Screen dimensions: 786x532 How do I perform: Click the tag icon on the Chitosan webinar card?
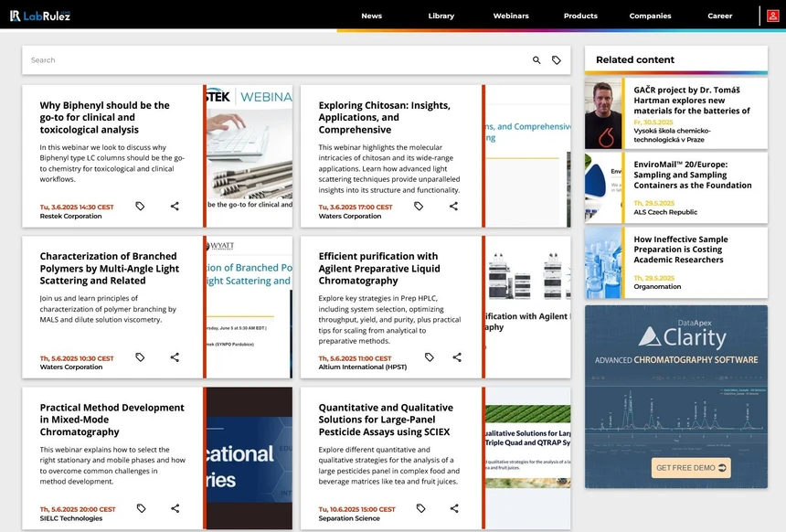point(419,207)
